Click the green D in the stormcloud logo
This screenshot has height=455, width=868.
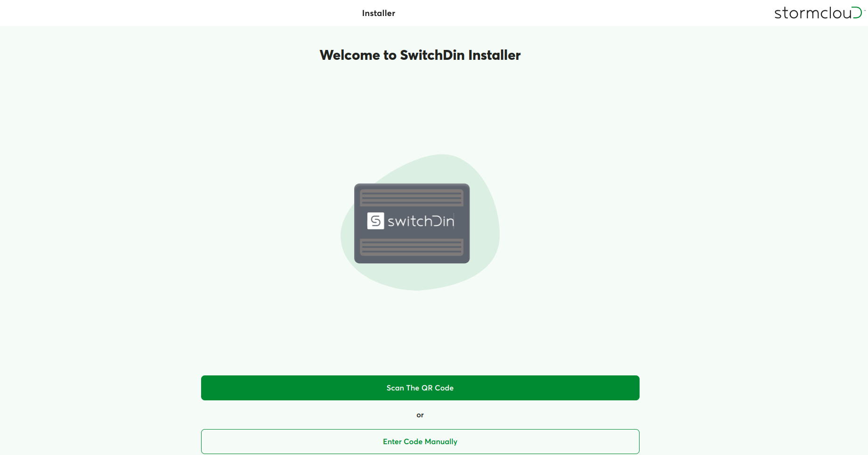tap(858, 13)
